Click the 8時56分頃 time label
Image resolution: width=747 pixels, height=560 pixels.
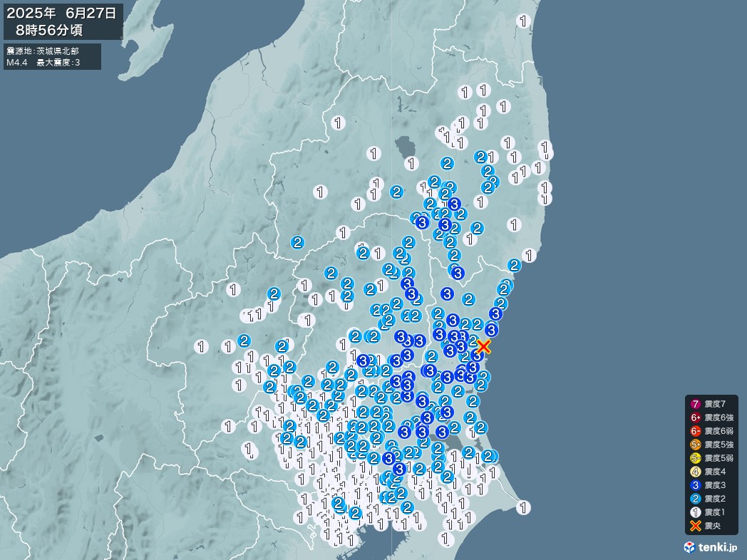[53, 30]
